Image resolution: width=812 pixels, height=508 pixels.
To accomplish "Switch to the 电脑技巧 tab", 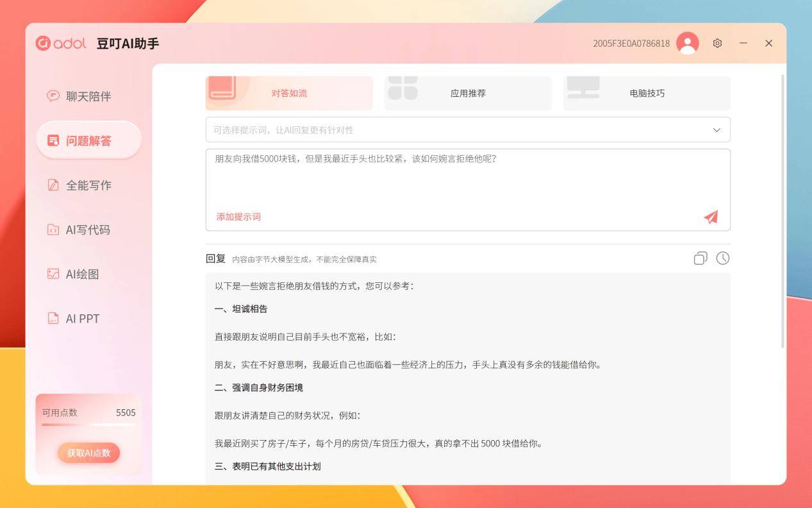I will click(647, 93).
